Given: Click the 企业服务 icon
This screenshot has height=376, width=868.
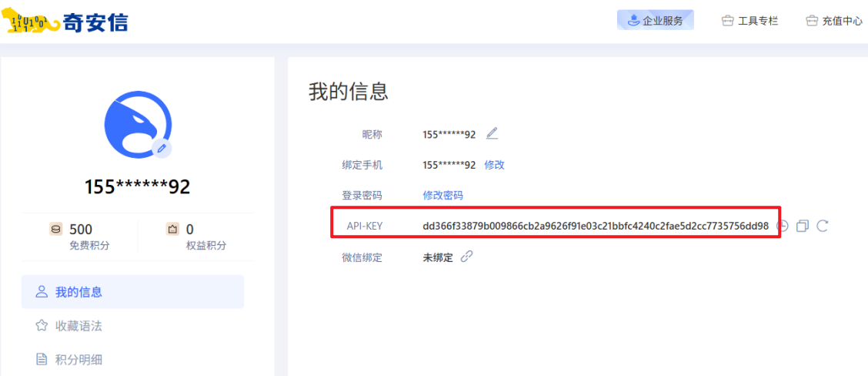Looking at the screenshot, I should [633, 21].
